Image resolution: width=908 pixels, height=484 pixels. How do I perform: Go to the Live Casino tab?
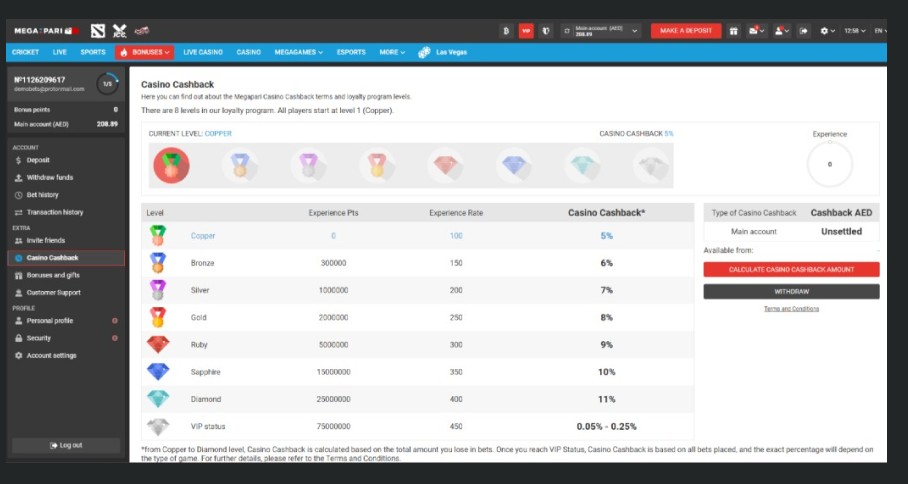[x=203, y=52]
